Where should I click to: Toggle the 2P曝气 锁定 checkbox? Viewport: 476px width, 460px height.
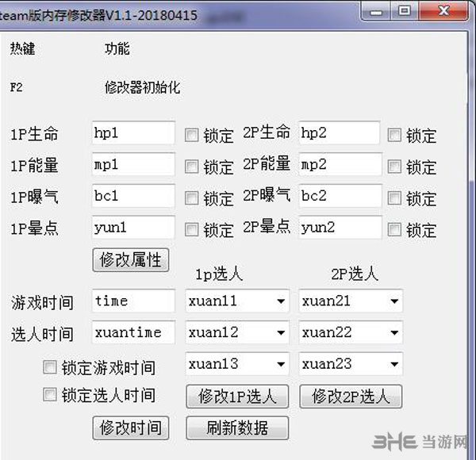[394, 198]
